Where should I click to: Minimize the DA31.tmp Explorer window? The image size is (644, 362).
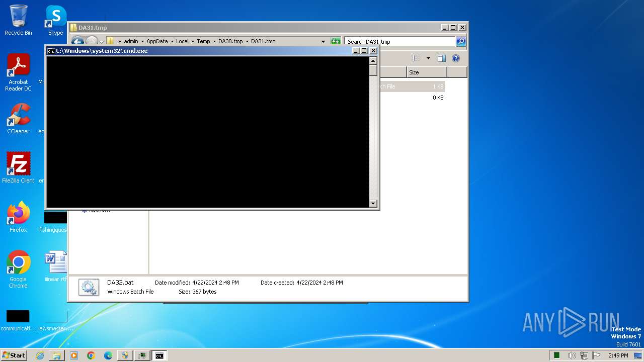(444, 28)
